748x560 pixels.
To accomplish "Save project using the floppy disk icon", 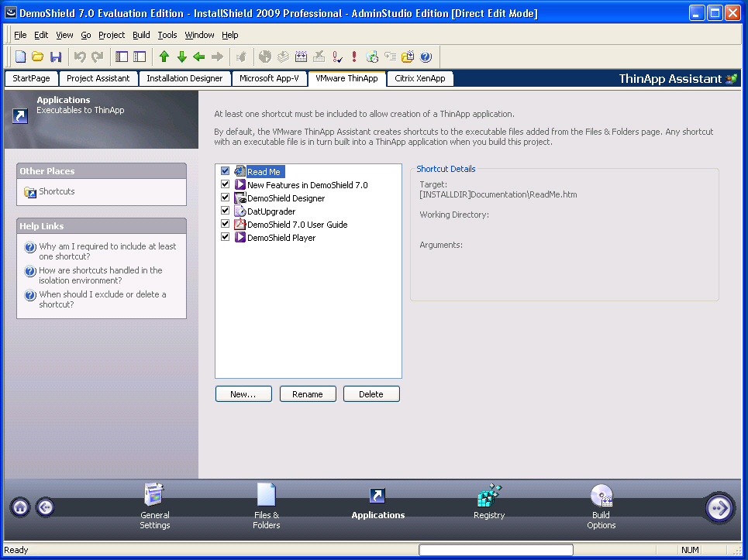I will (55, 57).
